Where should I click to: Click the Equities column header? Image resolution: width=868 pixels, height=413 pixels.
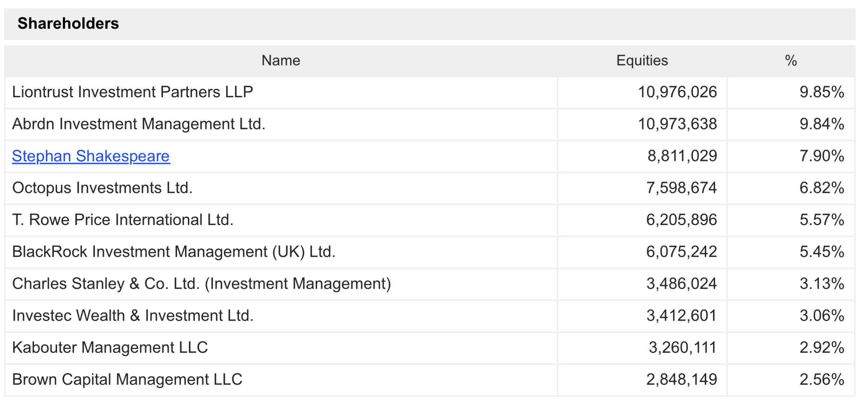point(642,60)
